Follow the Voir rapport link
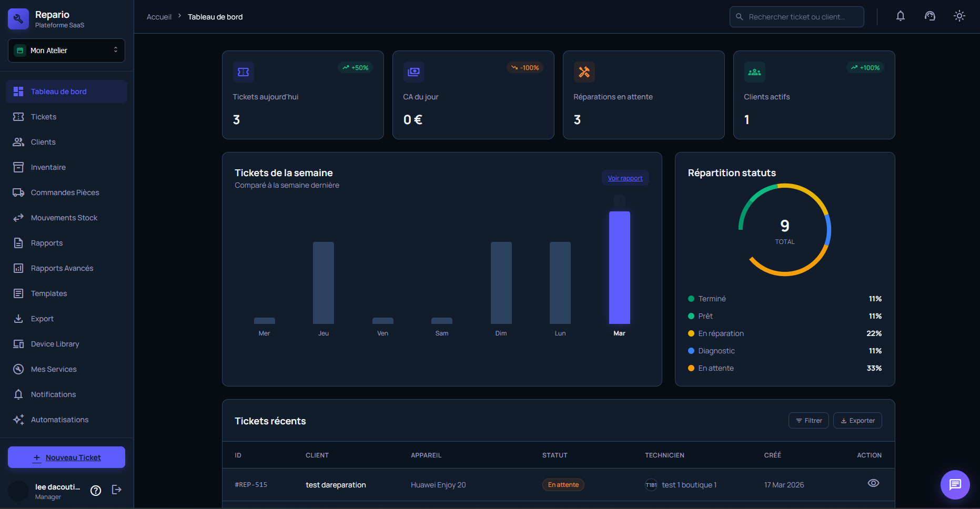The height and width of the screenshot is (509, 980). tap(625, 178)
